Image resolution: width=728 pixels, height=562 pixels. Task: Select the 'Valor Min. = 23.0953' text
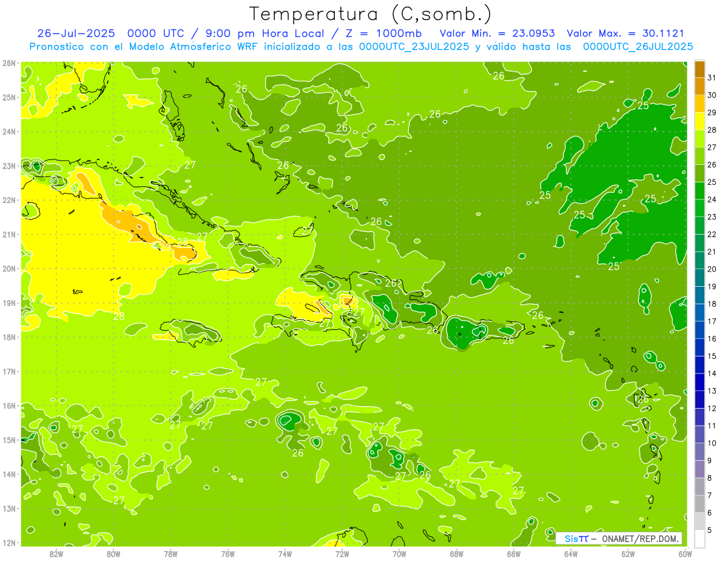499,33
